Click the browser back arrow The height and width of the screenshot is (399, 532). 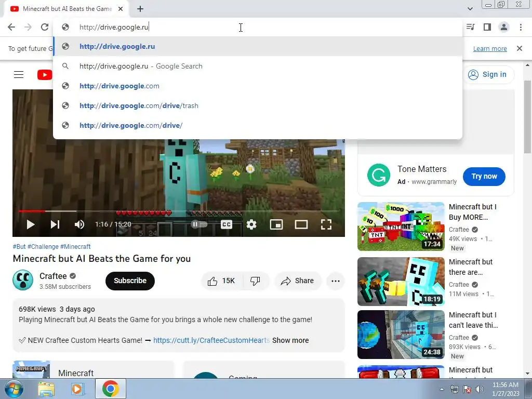11,27
